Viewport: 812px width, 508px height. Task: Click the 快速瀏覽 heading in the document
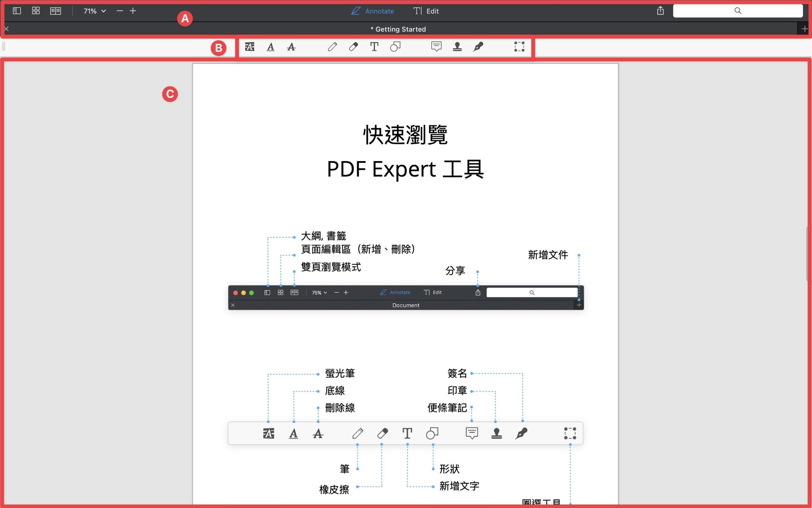click(405, 135)
